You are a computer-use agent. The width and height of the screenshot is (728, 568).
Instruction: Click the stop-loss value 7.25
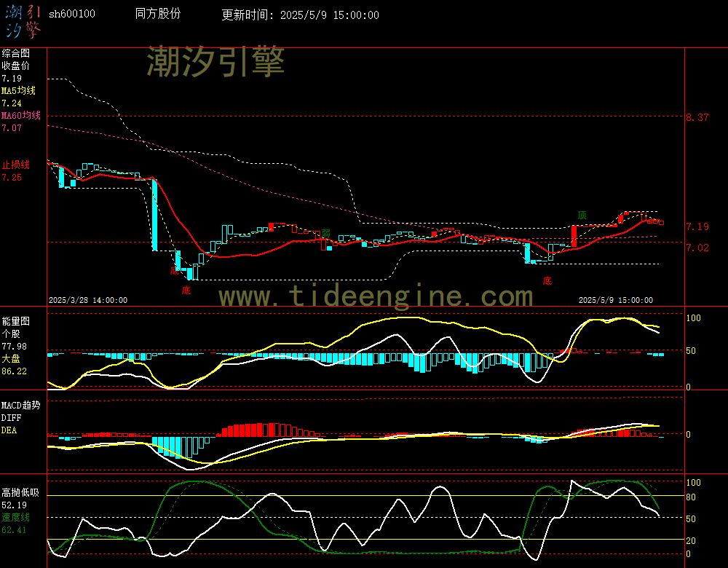coord(12,178)
